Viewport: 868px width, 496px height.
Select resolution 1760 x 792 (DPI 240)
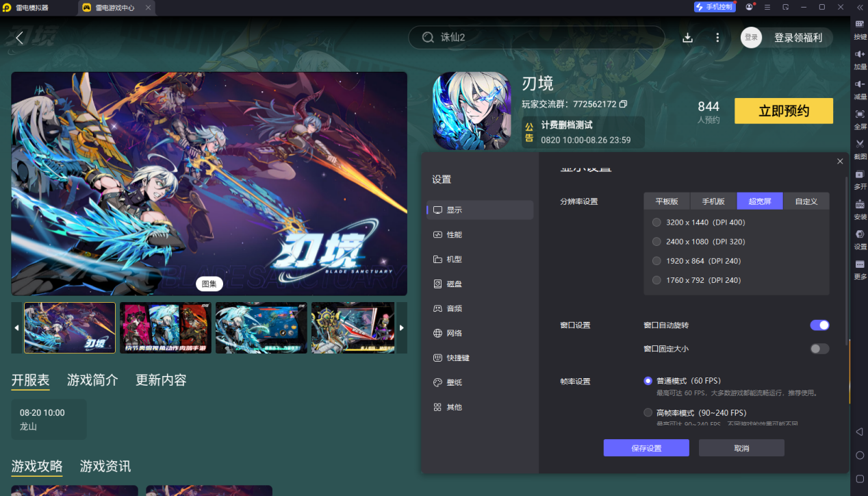(x=656, y=280)
